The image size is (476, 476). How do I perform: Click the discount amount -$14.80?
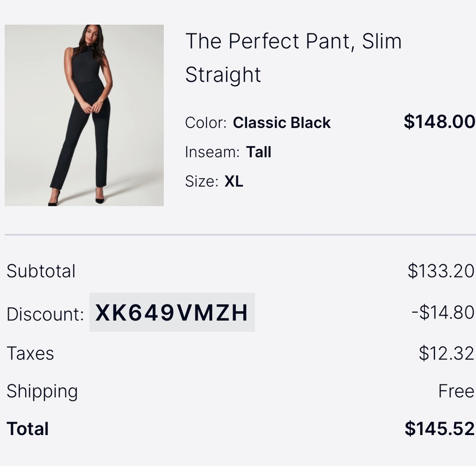pyautogui.click(x=444, y=313)
